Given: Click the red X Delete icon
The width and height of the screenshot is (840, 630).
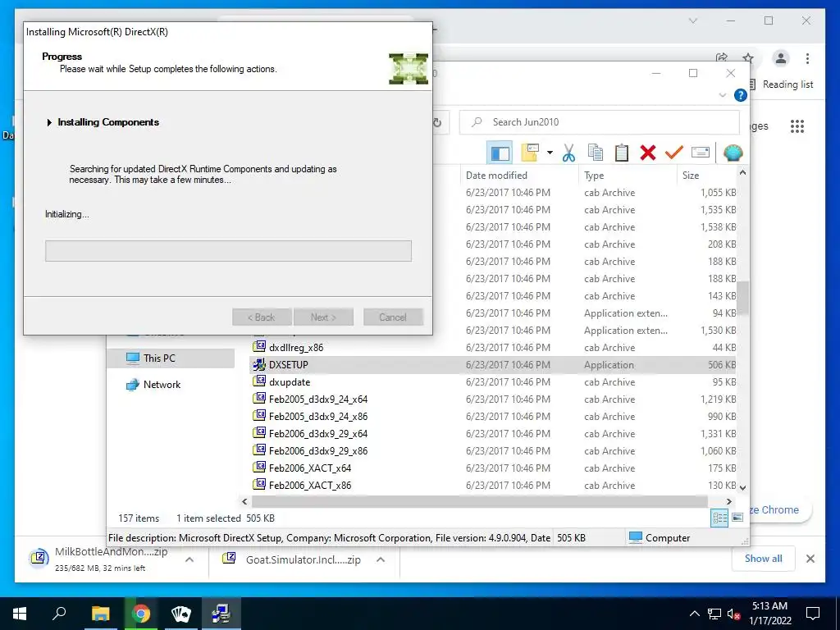Looking at the screenshot, I should [x=648, y=153].
